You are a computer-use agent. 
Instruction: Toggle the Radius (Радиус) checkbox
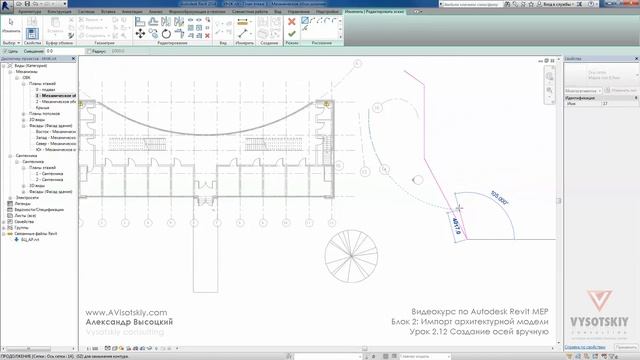click(x=89, y=51)
